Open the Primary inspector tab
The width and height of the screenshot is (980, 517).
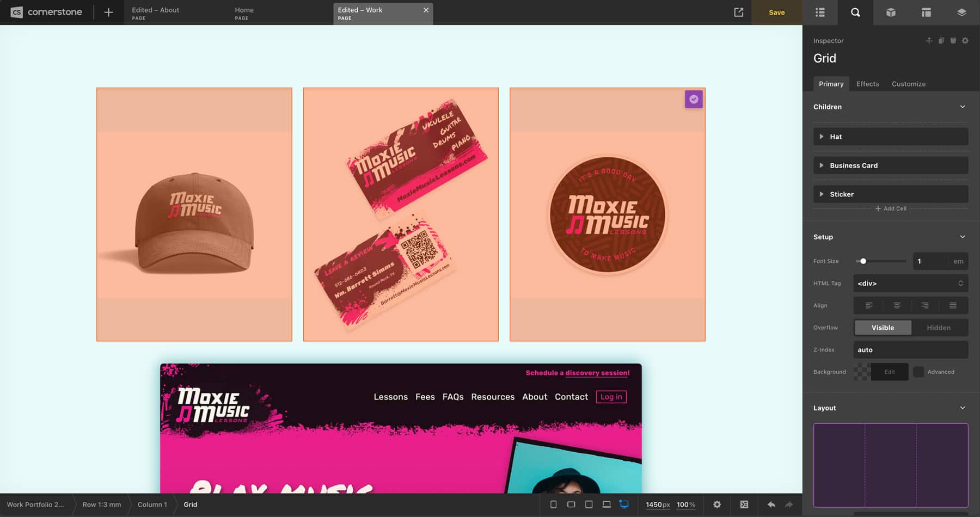[x=831, y=84]
